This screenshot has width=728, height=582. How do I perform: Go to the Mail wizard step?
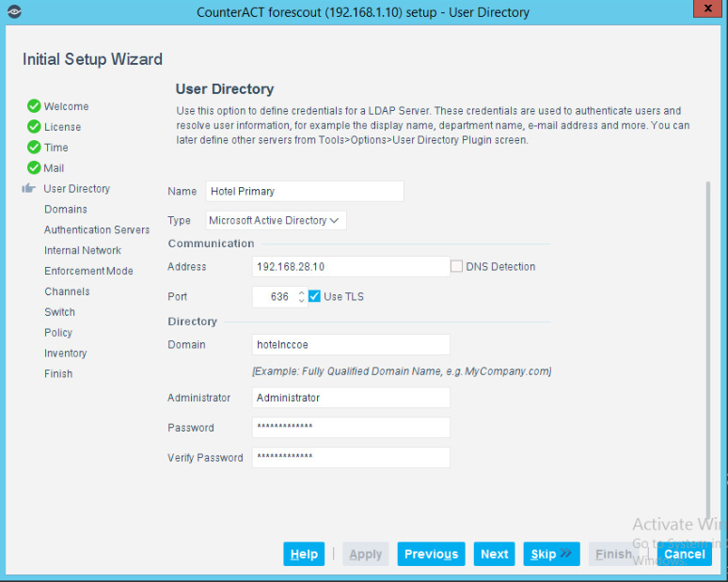pos(54,168)
